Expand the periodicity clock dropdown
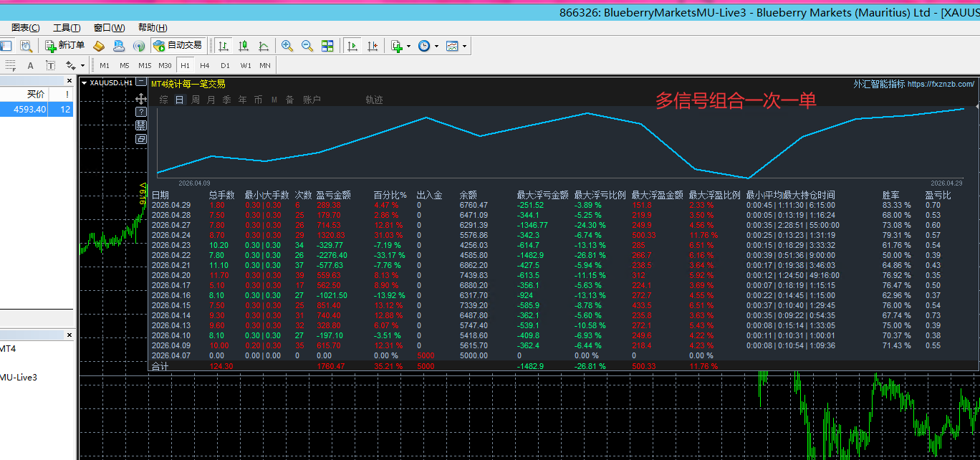 436,46
